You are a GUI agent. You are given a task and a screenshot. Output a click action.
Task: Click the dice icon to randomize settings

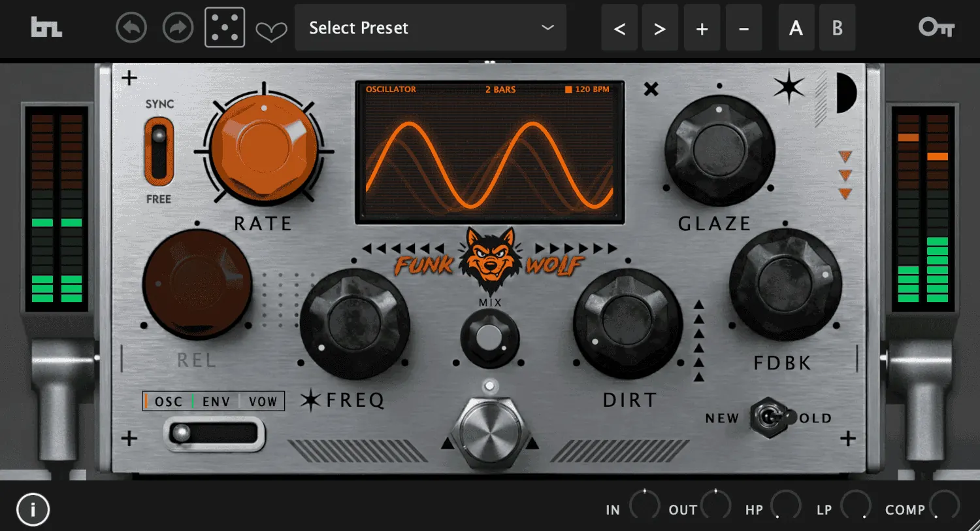point(224,27)
